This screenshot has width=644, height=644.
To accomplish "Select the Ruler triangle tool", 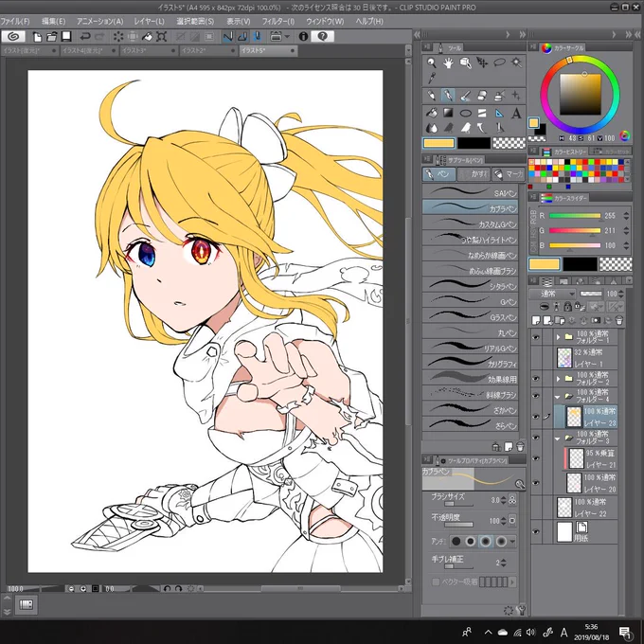I will tap(499, 113).
